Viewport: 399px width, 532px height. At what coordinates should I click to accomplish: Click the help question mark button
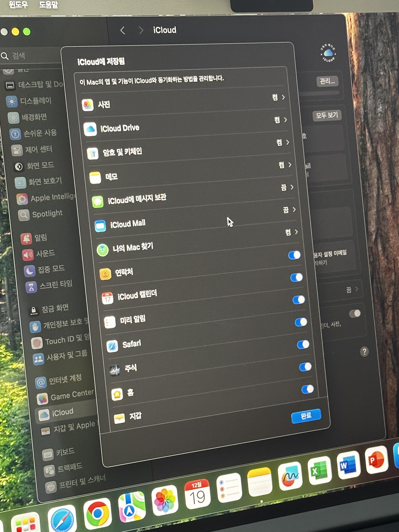pos(364,352)
